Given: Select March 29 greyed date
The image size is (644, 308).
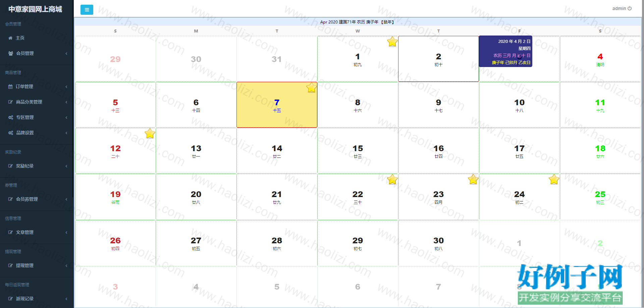Looking at the screenshot, I should click(115, 59).
